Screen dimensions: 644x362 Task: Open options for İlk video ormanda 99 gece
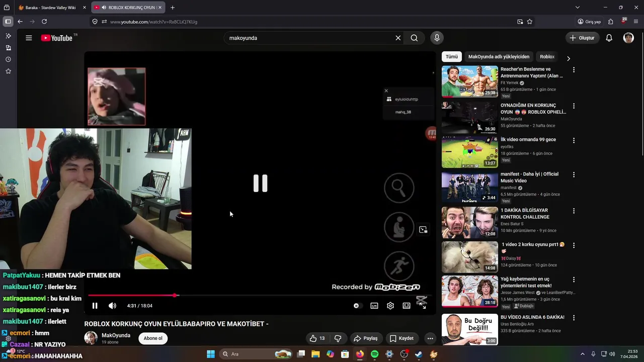click(574, 140)
